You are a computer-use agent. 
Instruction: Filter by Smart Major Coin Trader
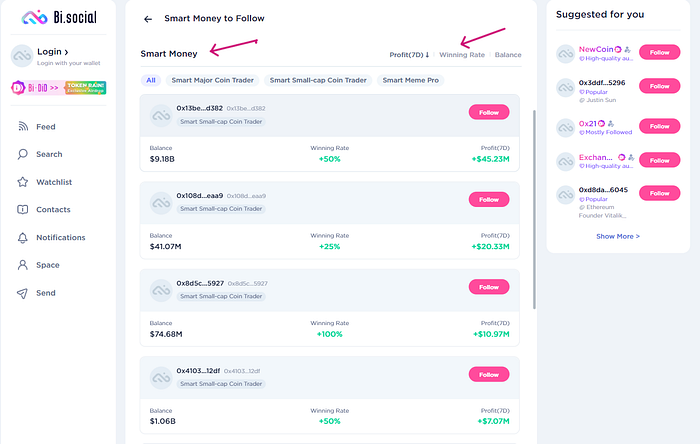pos(213,80)
